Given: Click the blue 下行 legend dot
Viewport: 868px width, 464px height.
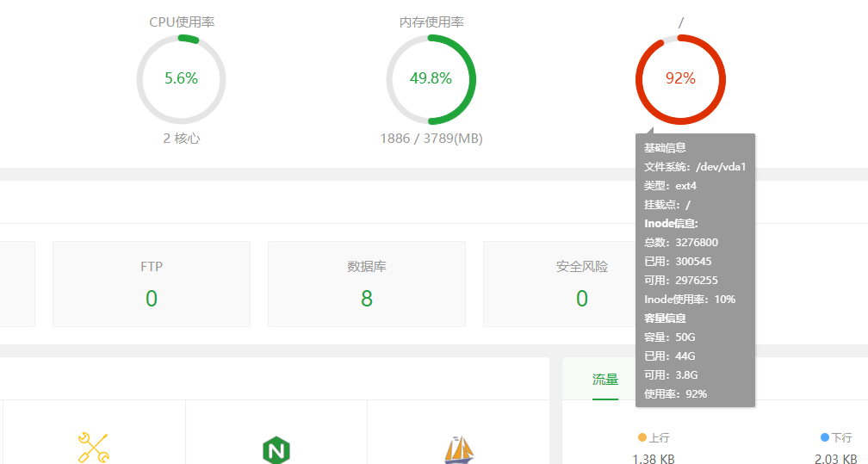Looking at the screenshot, I should pyautogui.click(x=825, y=437).
